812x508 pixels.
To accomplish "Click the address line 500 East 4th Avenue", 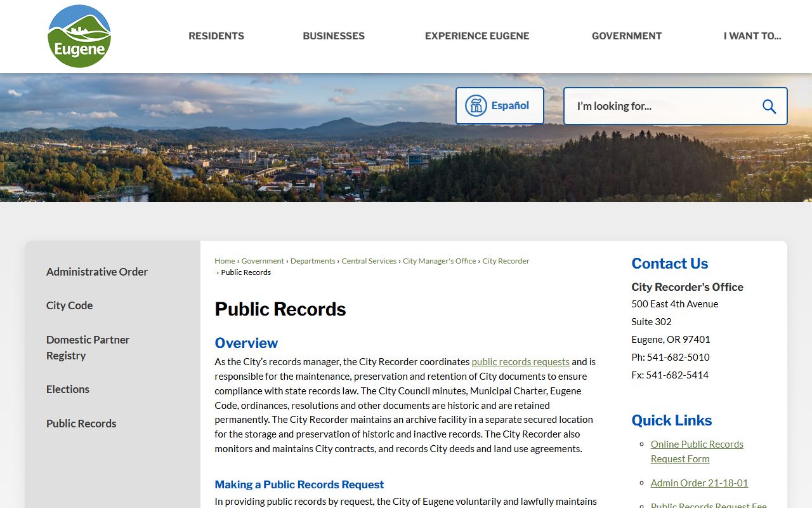I will point(675,304).
